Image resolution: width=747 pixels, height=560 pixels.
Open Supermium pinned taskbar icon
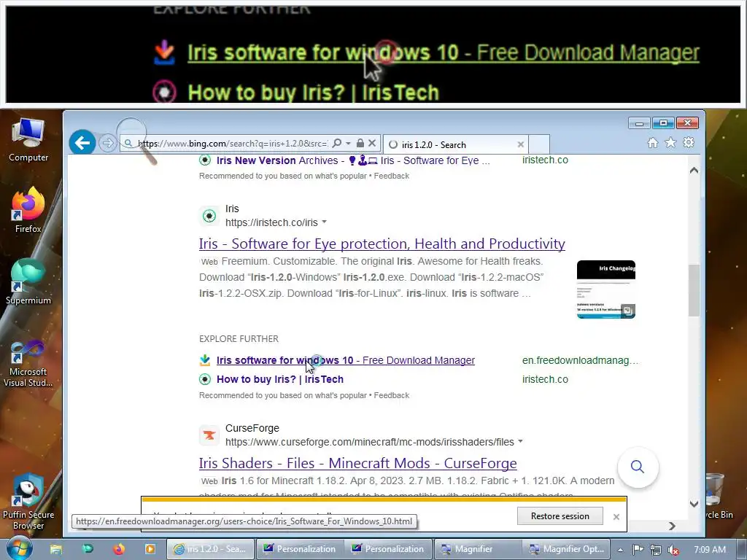coord(88,549)
